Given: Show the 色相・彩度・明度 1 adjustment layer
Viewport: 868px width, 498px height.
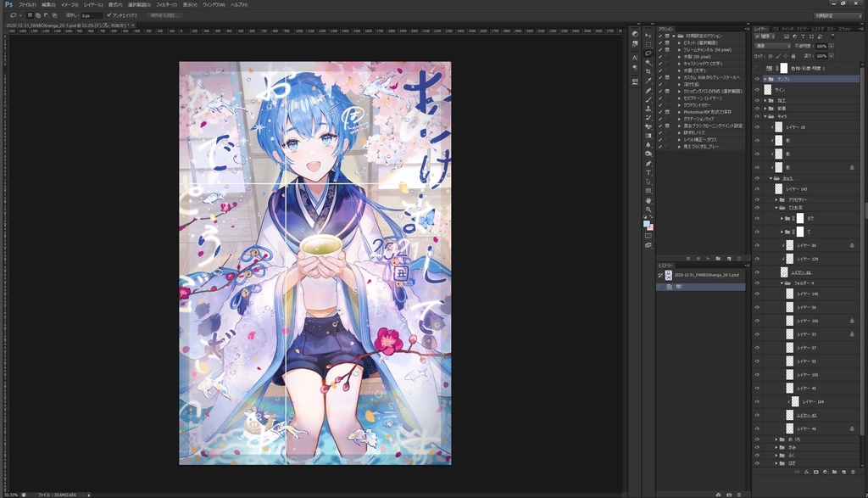Looking at the screenshot, I should 757,68.
